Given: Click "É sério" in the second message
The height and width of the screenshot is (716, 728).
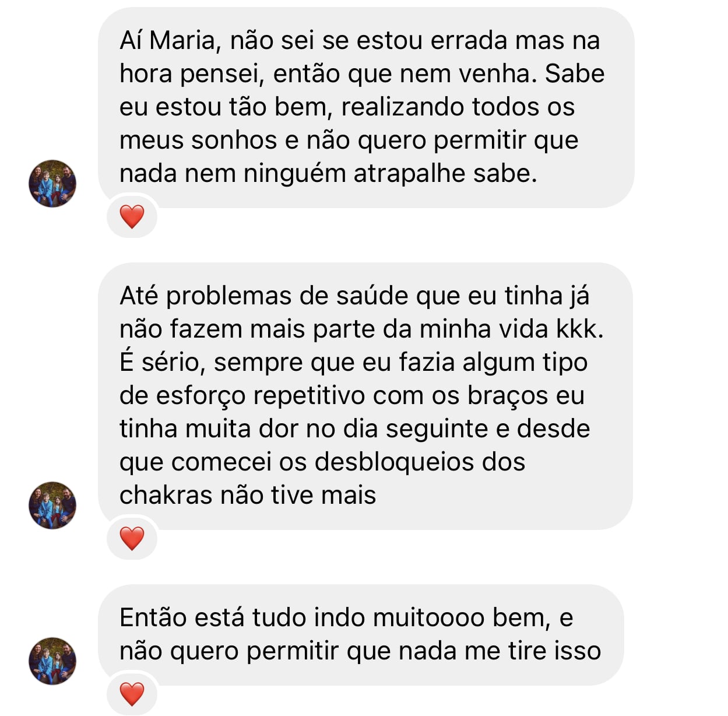Looking at the screenshot, I should click(x=161, y=363).
